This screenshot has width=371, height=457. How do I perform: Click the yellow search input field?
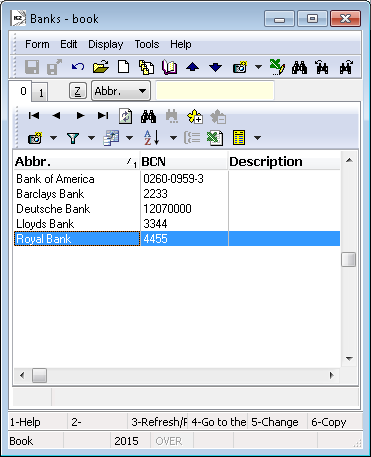pyautogui.click(x=215, y=91)
